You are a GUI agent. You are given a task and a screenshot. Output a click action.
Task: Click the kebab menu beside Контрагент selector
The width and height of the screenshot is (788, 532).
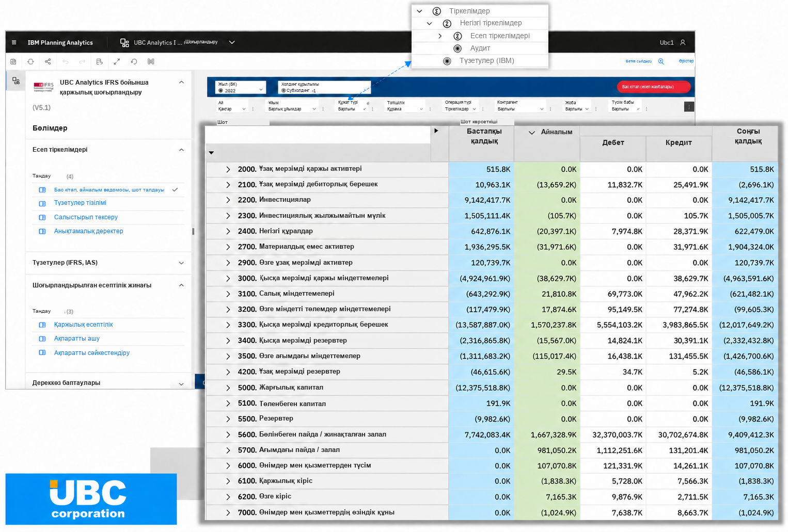tap(550, 109)
